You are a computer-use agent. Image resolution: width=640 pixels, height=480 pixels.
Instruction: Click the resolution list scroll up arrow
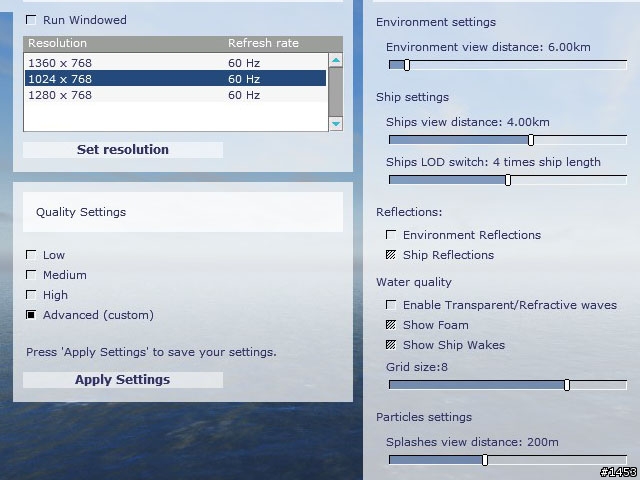coord(336,60)
